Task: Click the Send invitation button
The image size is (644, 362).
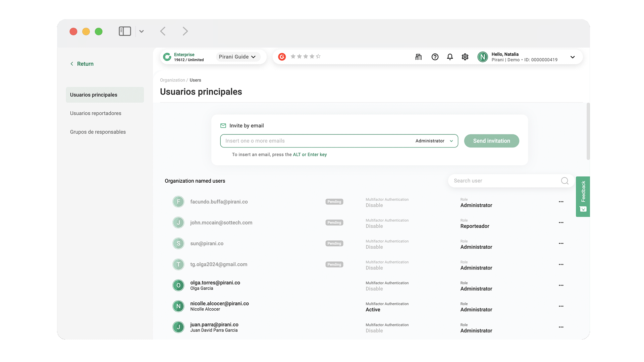Action: [491, 141]
